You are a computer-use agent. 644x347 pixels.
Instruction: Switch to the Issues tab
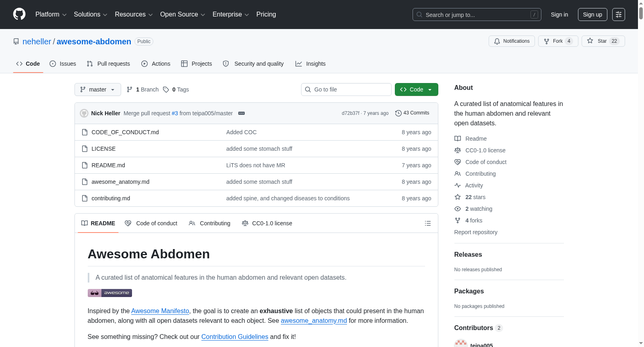pyautogui.click(x=63, y=64)
